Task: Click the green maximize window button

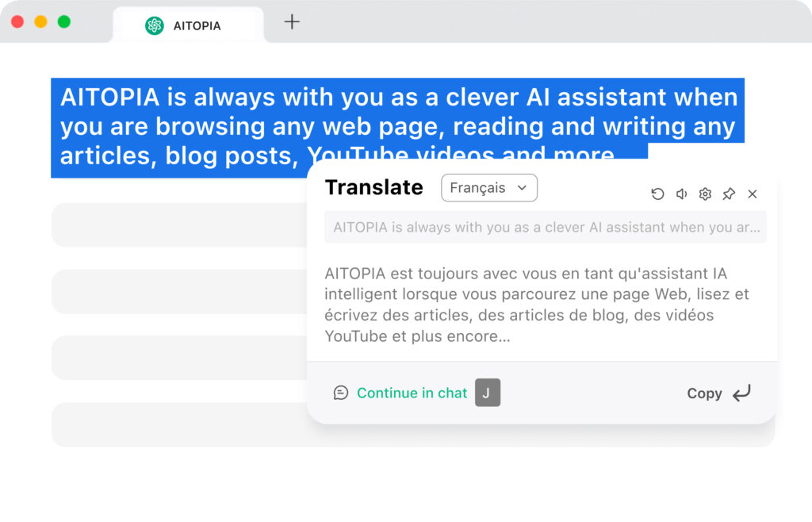Action: pos(64,21)
